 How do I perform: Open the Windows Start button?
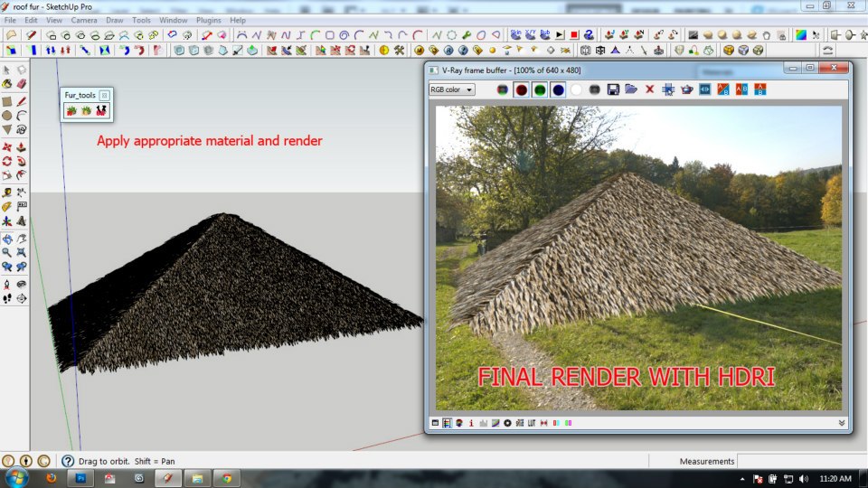[16, 478]
